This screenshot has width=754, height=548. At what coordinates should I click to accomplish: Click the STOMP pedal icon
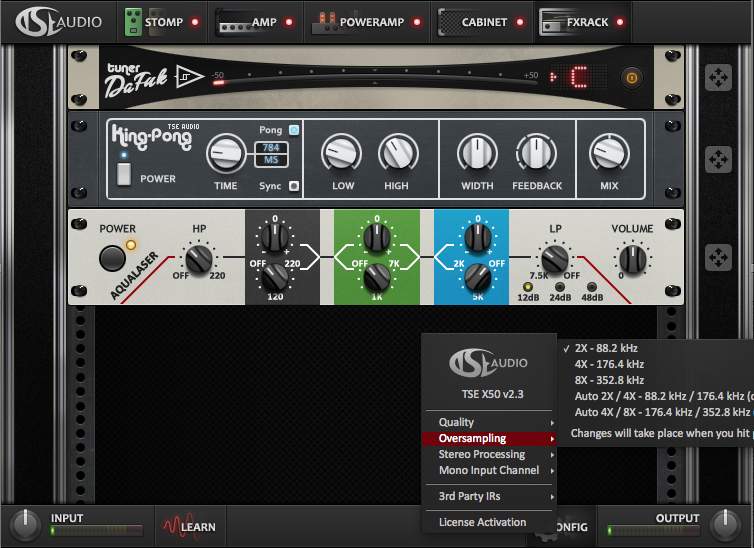(132, 21)
